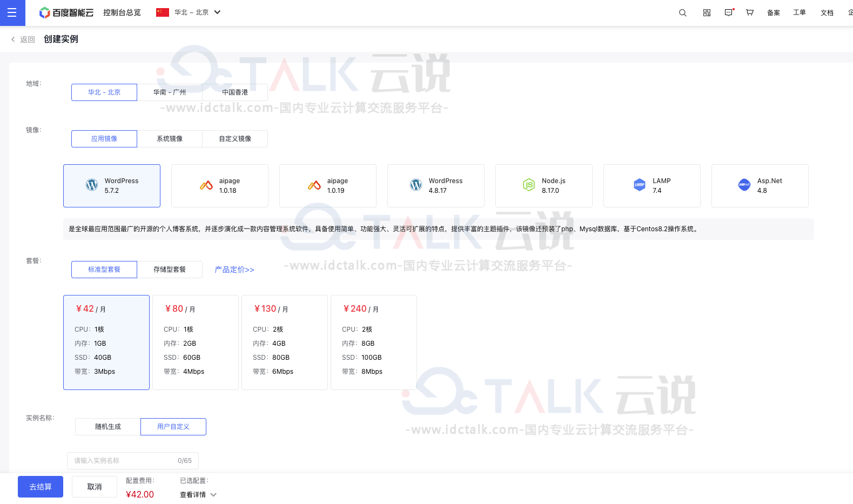Expand 查看详情 configuration details
853x504 pixels.
pyautogui.click(x=198, y=495)
